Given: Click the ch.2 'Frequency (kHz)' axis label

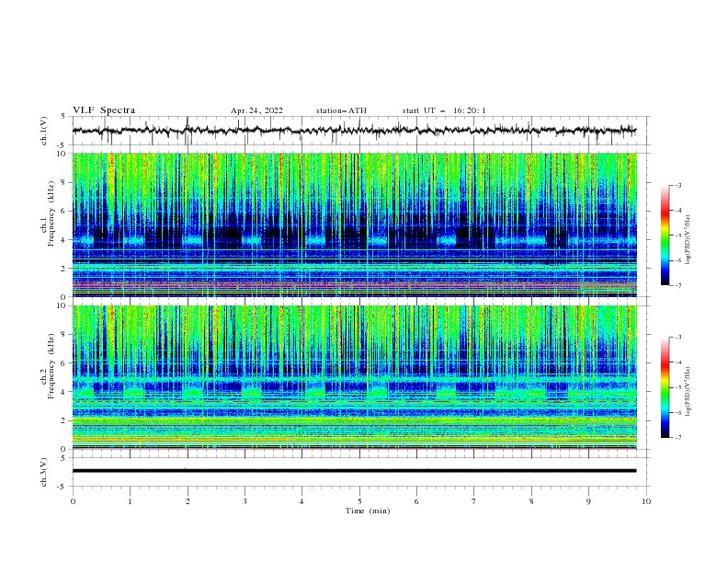Looking at the screenshot, I should pyautogui.click(x=51, y=366).
